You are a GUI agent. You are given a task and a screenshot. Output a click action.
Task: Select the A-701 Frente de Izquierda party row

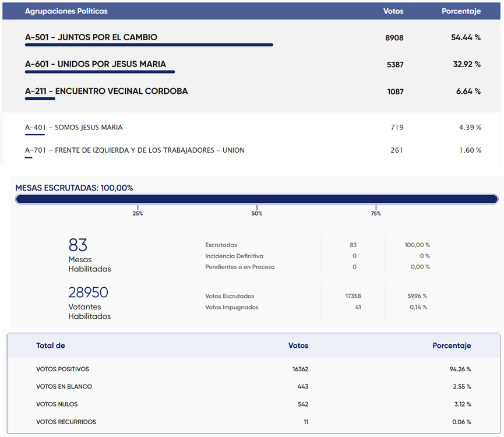(x=135, y=150)
